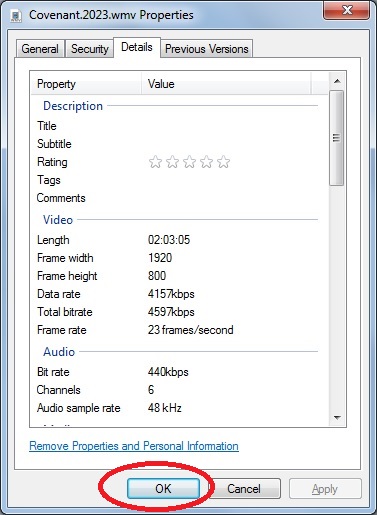Click the Frame width label
The height and width of the screenshot is (515, 377).
[x=65, y=258]
